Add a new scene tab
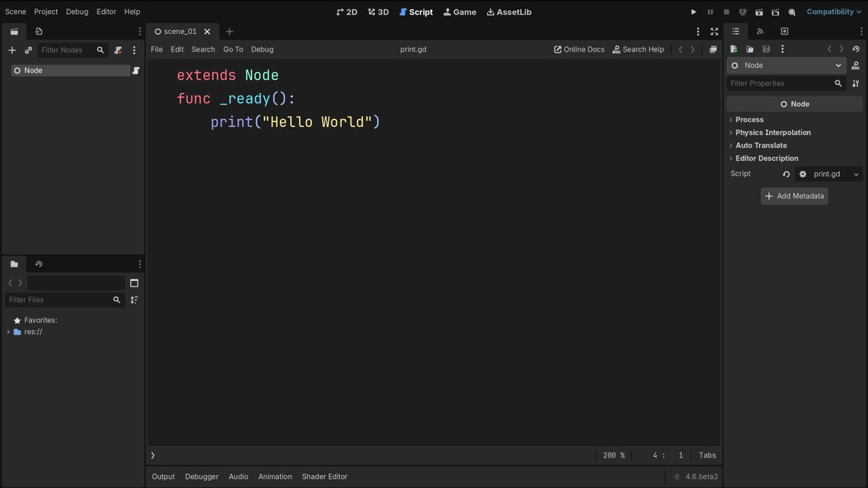Image resolution: width=868 pixels, height=488 pixels. tap(229, 32)
